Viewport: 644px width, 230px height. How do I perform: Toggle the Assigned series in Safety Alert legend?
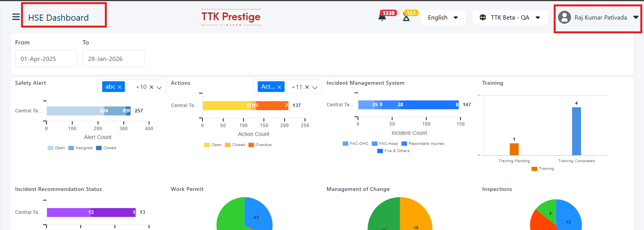(81, 148)
